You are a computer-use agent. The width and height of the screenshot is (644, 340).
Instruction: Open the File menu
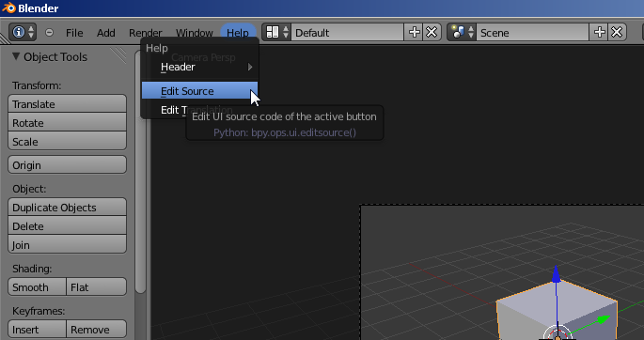pyautogui.click(x=74, y=33)
